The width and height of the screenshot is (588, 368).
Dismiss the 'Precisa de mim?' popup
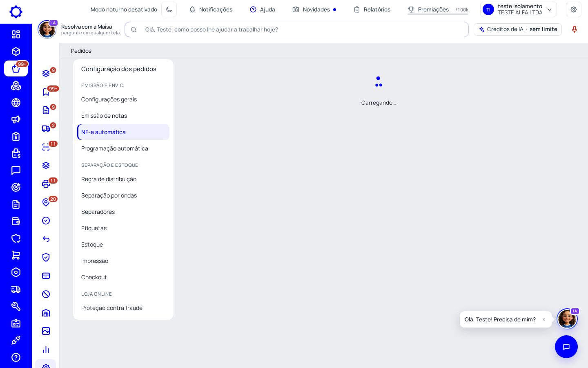(x=544, y=319)
